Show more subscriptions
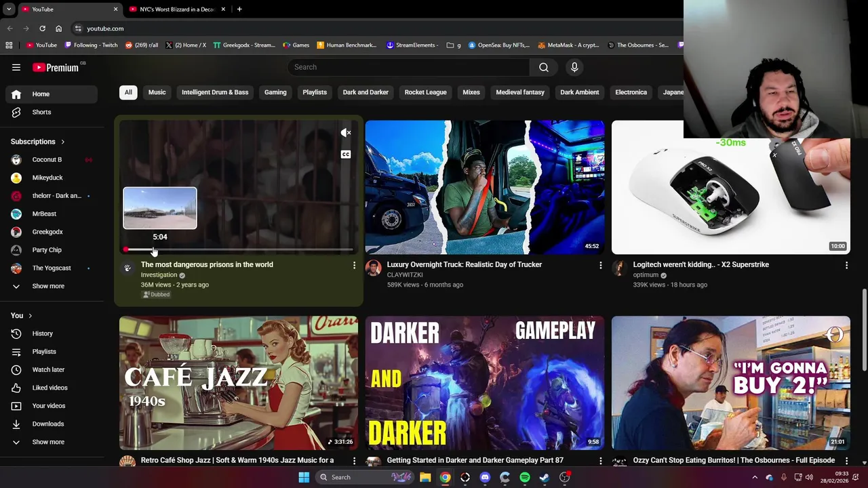Screen dimensions: 868x488 pyautogui.click(x=52, y=286)
